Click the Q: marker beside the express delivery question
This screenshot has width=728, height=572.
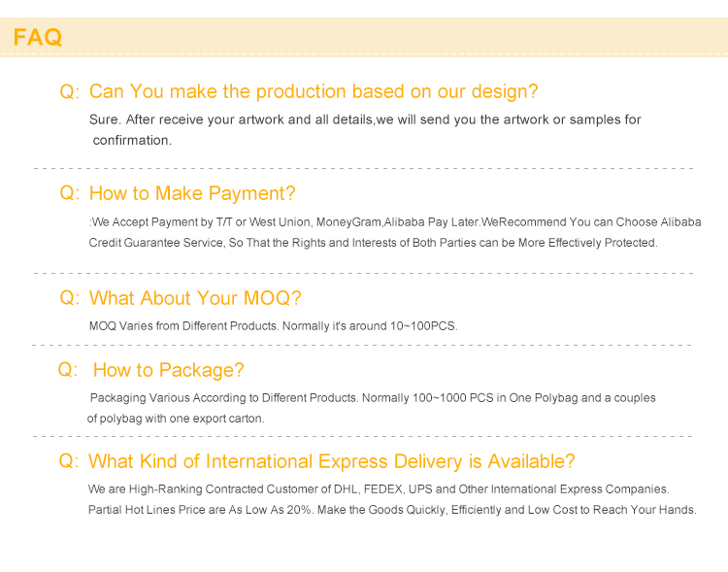click(x=68, y=461)
